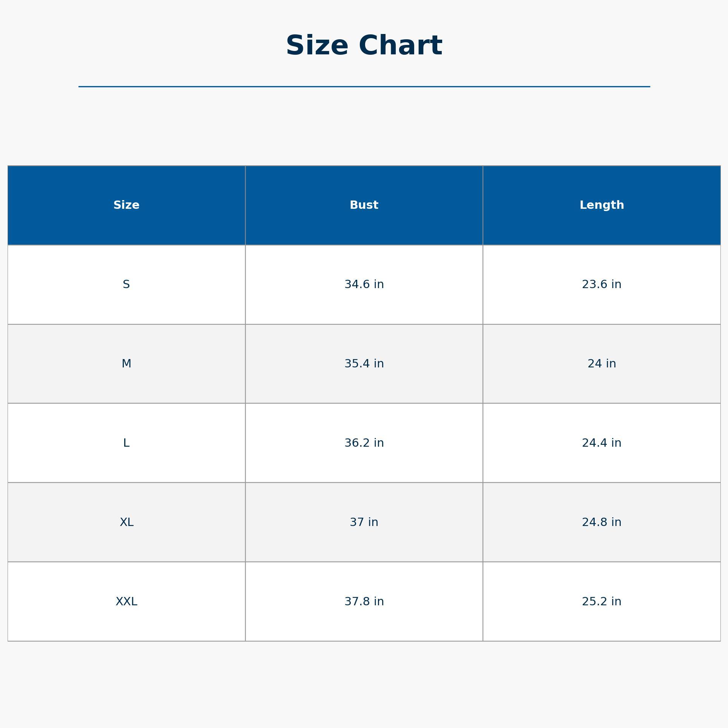Click the L size cell

(x=126, y=443)
